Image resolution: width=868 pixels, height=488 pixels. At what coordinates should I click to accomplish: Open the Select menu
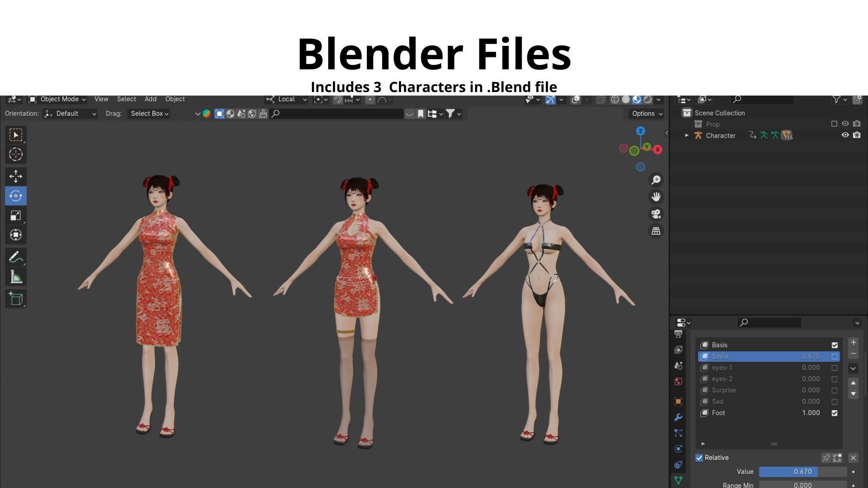(126, 99)
